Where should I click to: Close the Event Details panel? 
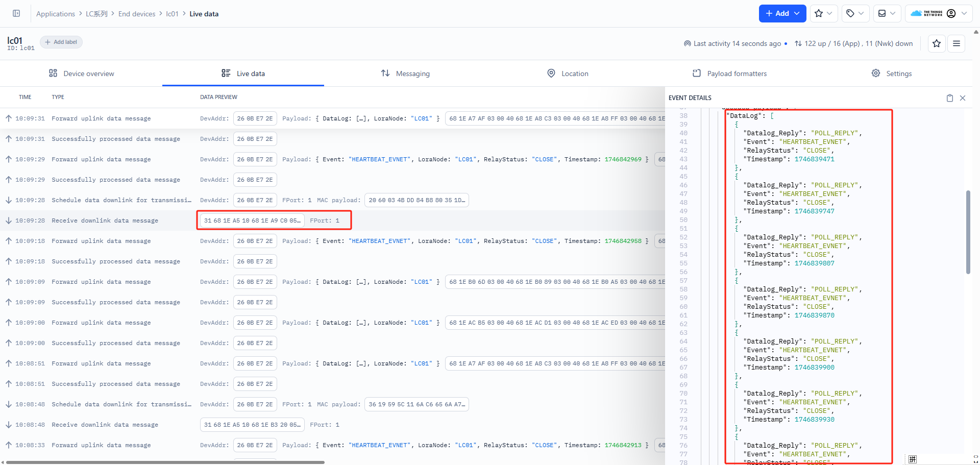pos(963,98)
